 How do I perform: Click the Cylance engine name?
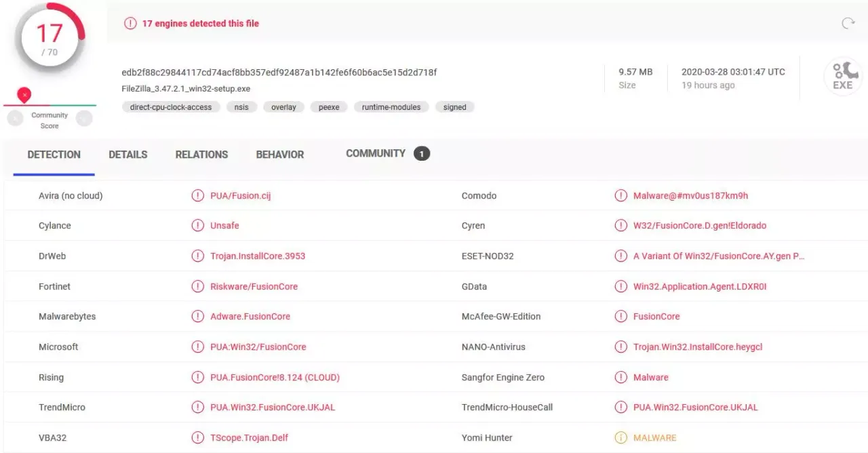click(55, 226)
